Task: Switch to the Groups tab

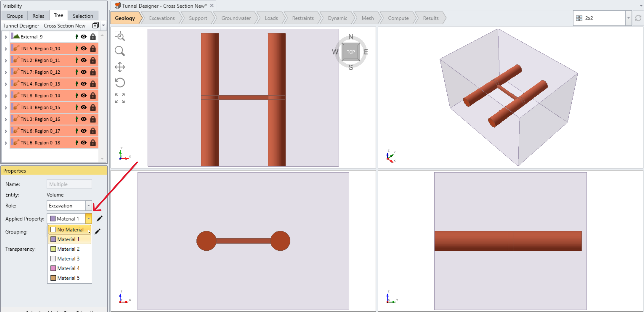Action: 14,16
